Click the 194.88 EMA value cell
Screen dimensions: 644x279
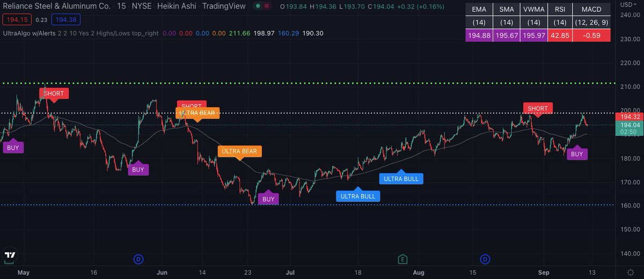(478, 35)
